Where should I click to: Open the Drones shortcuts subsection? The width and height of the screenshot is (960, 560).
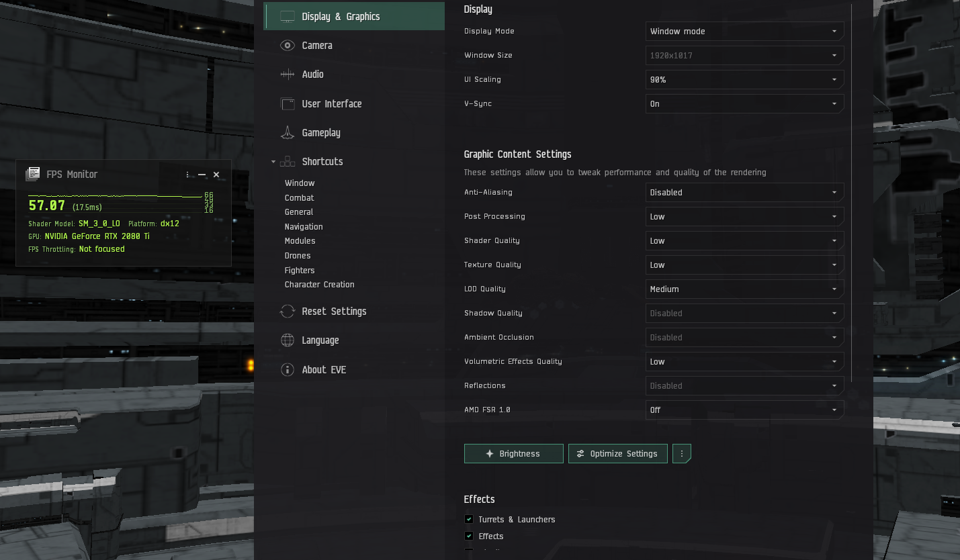(298, 256)
